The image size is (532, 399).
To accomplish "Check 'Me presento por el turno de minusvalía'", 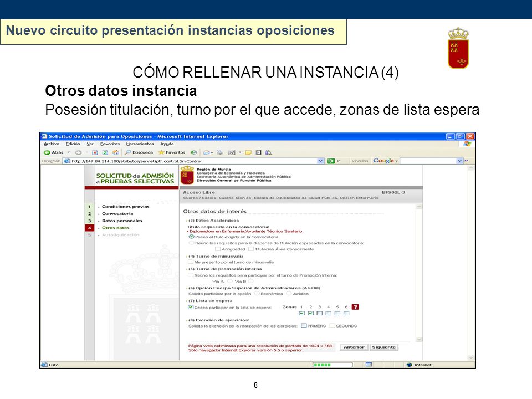I will [x=191, y=262].
